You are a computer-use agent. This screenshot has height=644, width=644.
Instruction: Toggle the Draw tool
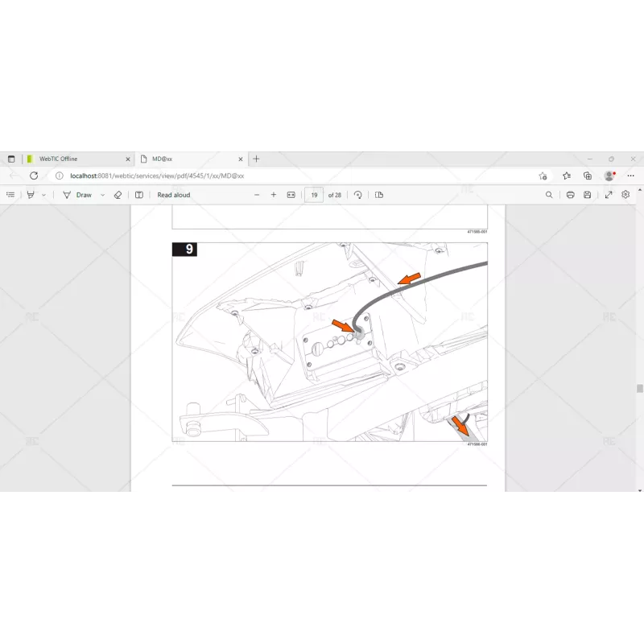click(x=77, y=195)
